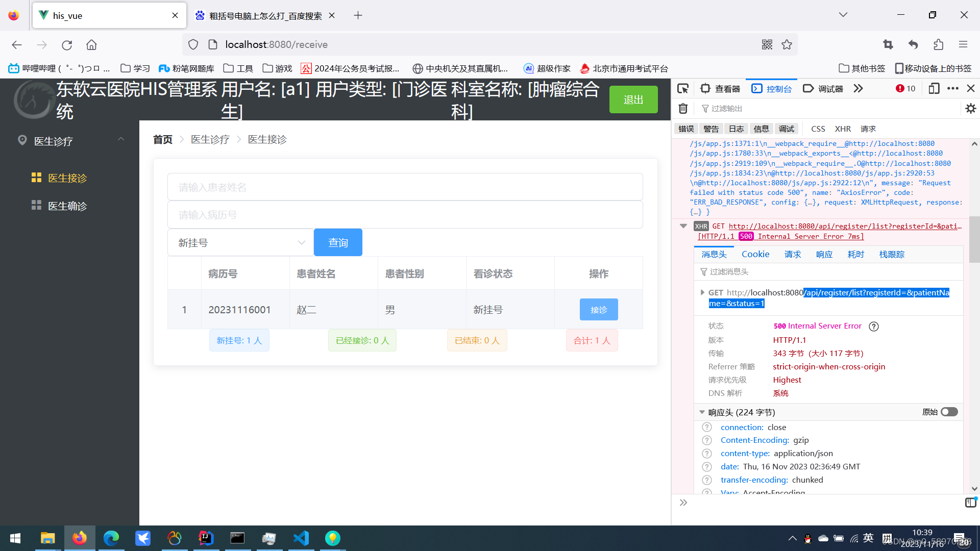Toggle the CSS console filter
980x551 pixels.
[818, 129]
